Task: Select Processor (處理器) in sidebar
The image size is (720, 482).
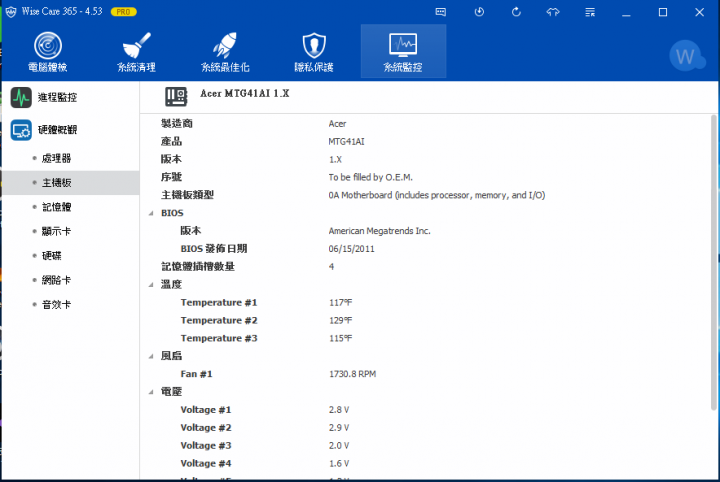Action: [x=56, y=158]
